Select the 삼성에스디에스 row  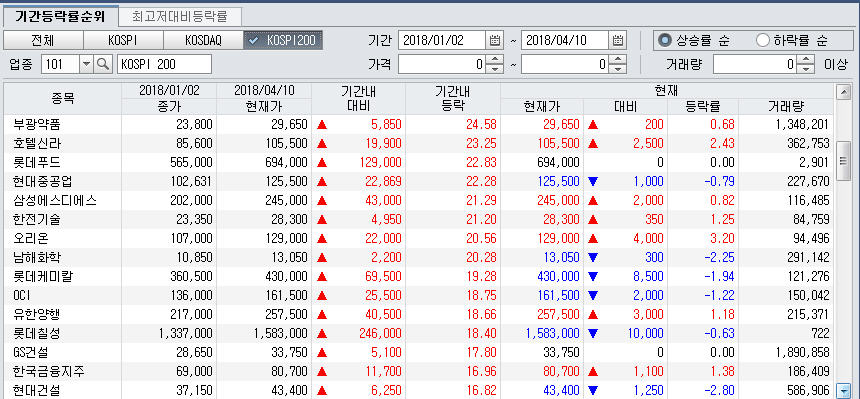tap(419, 201)
